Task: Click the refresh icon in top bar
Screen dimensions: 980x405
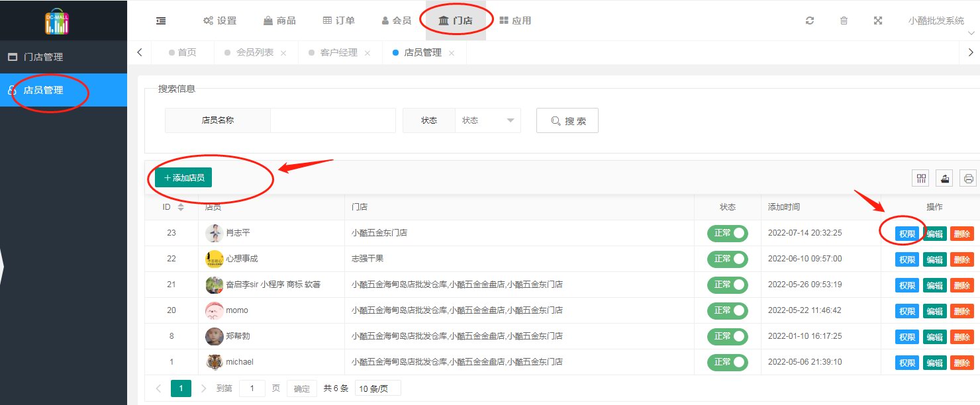Action: click(809, 21)
